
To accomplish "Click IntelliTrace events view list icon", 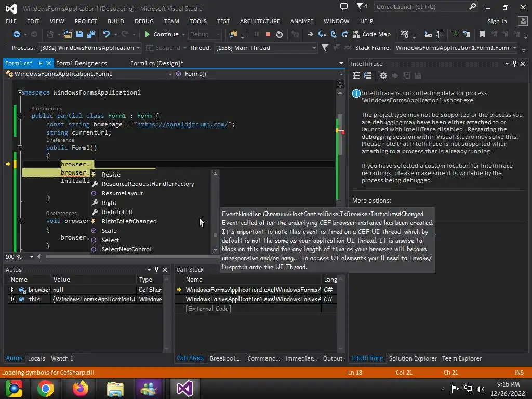I will coord(356,76).
